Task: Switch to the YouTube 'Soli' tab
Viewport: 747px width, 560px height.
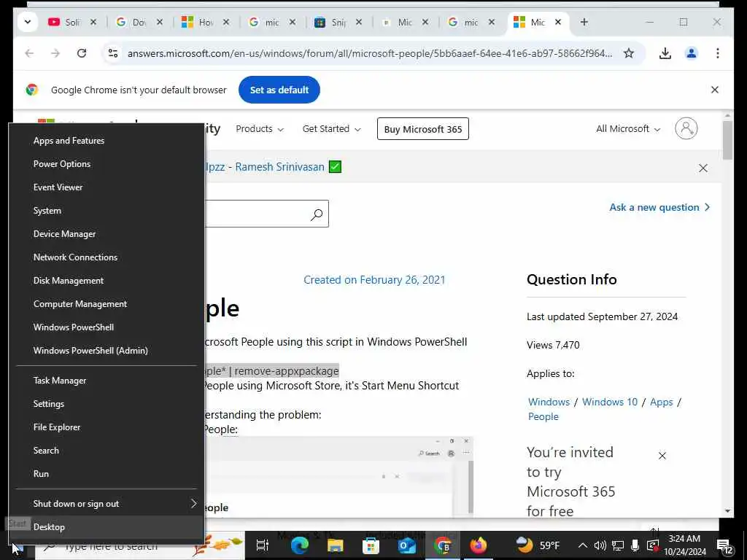Action: (73, 22)
